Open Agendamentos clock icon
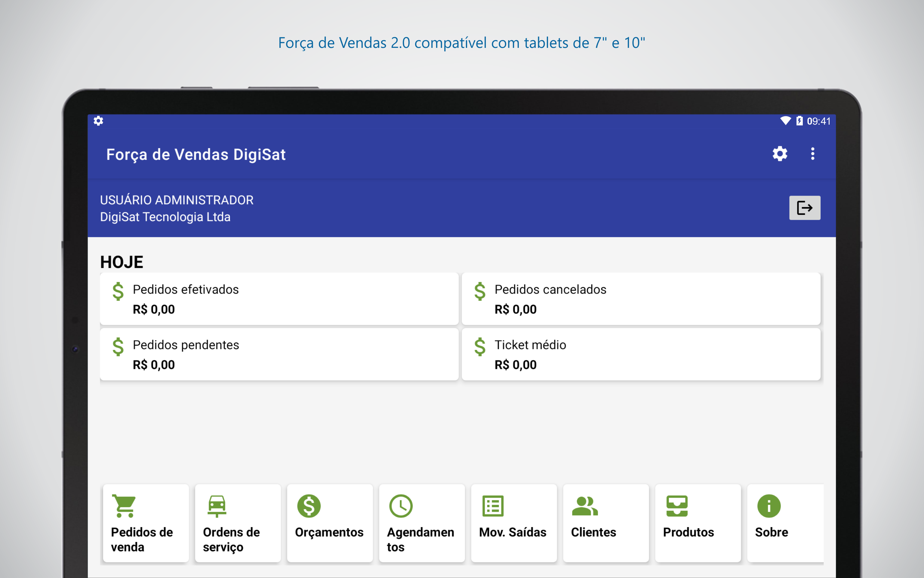Image resolution: width=924 pixels, height=578 pixels. (x=401, y=506)
